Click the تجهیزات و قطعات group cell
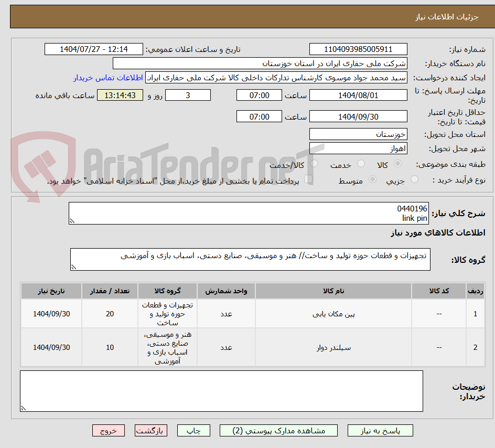 click(x=167, y=314)
